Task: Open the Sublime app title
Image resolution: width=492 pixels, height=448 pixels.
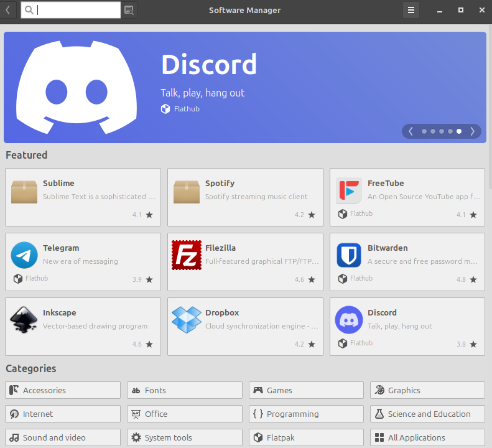Action: [x=58, y=183]
